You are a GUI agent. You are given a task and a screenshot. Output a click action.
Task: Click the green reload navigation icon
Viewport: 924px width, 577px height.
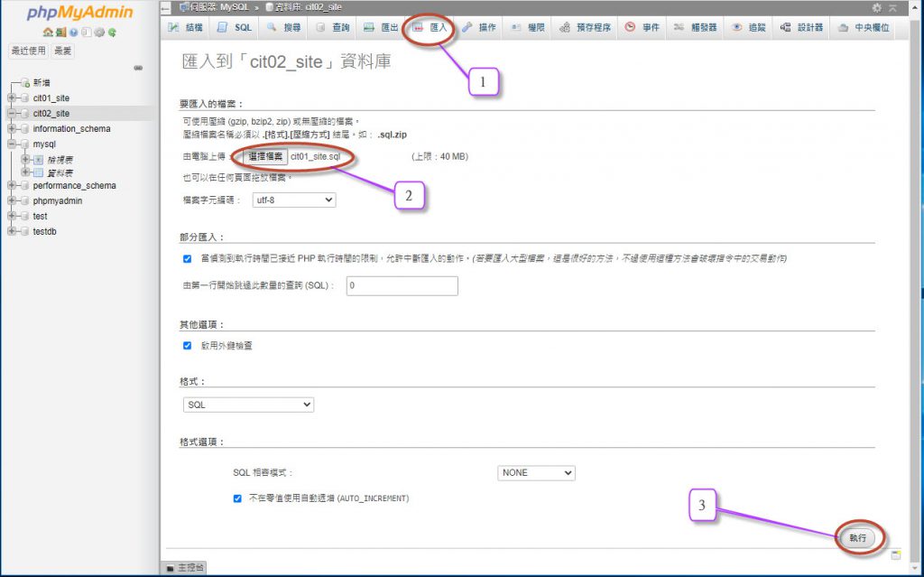tap(112, 33)
